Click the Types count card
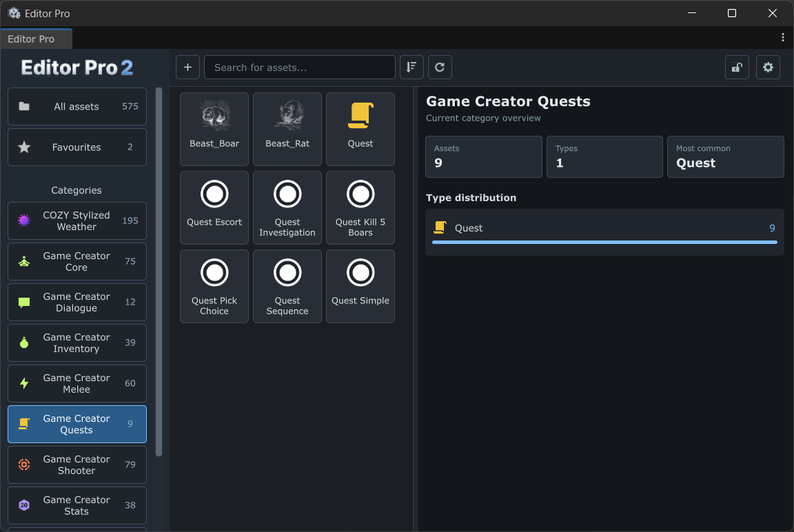Image resolution: width=794 pixels, height=532 pixels. (x=604, y=156)
